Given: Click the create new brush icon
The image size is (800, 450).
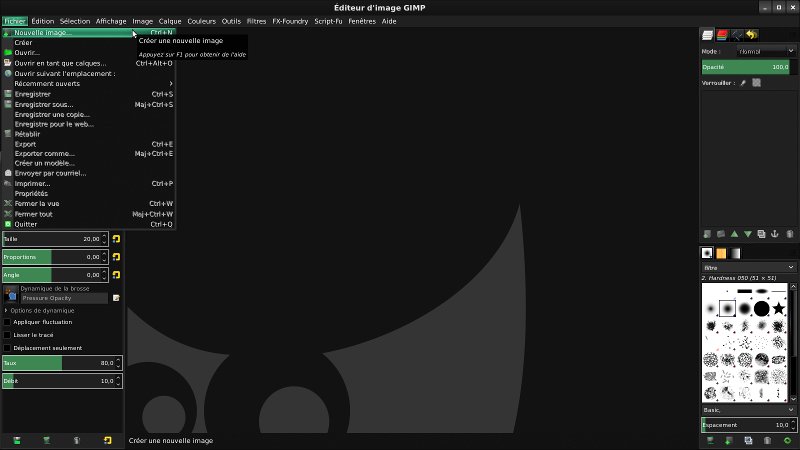Looking at the screenshot, I should click(x=729, y=440).
